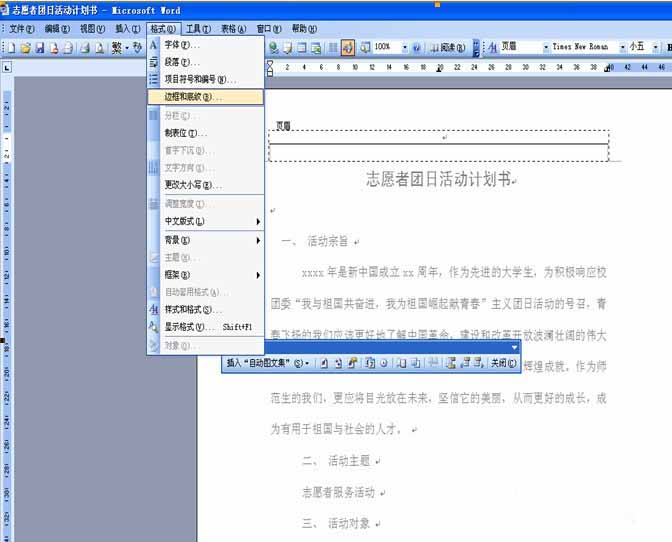Click the title 志愿者团日活动计划书 text
The height and width of the screenshot is (542, 672).
coord(438,179)
